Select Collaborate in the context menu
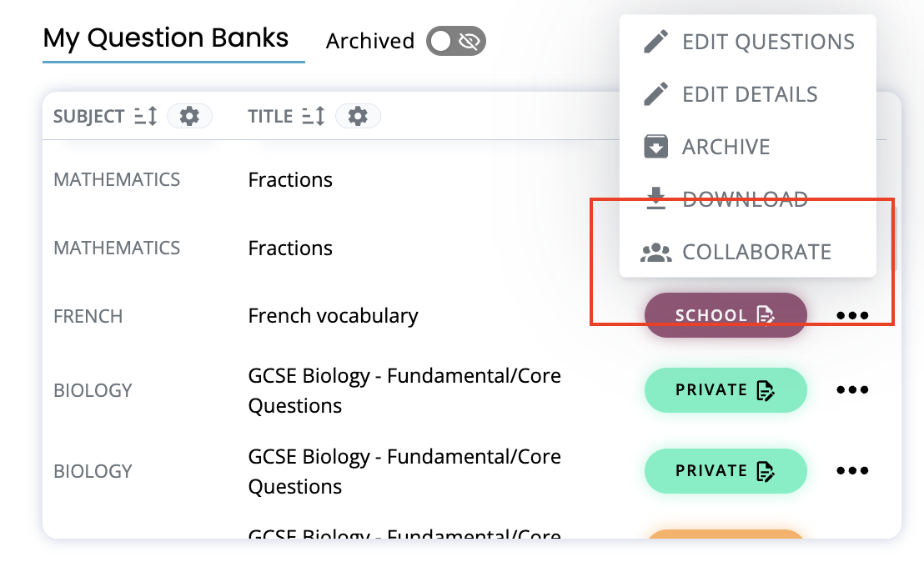This screenshot has width=924, height=567. click(x=756, y=252)
